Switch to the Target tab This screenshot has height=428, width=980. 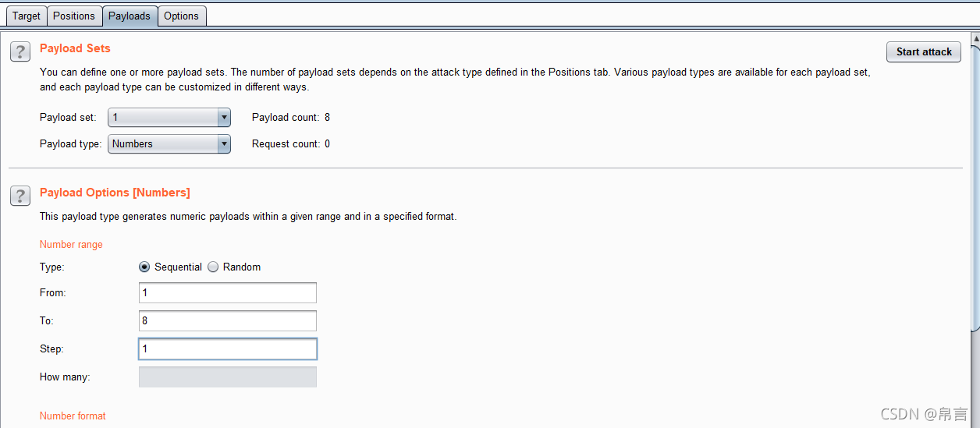(x=27, y=16)
